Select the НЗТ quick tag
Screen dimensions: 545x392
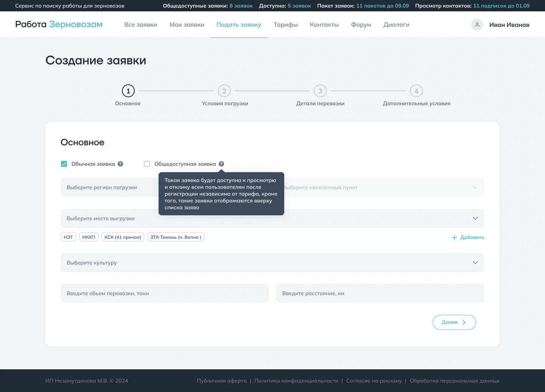(68, 237)
